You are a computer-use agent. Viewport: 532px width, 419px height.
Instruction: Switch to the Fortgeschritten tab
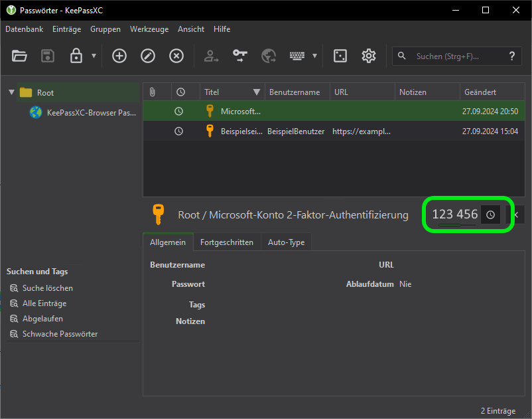pyautogui.click(x=227, y=242)
